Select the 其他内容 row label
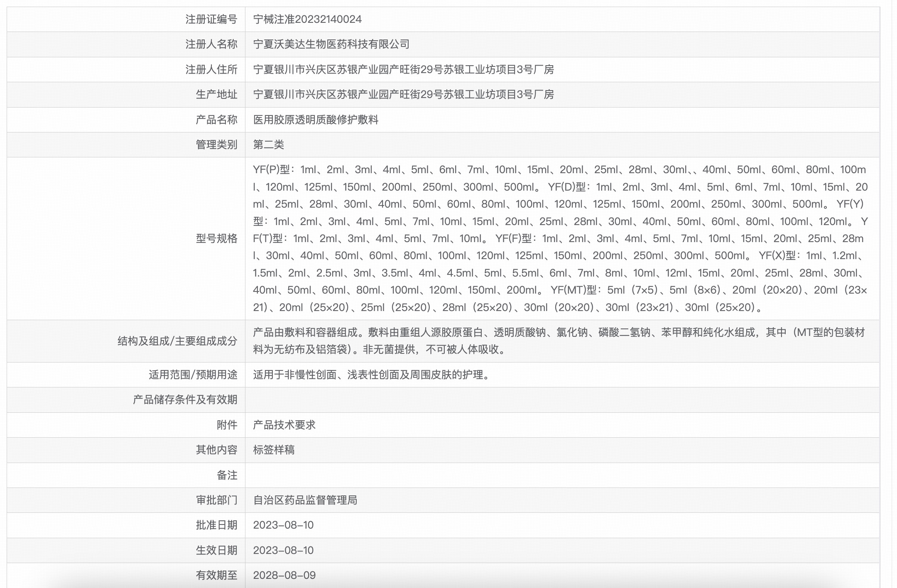 pyautogui.click(x=216, y=450)
